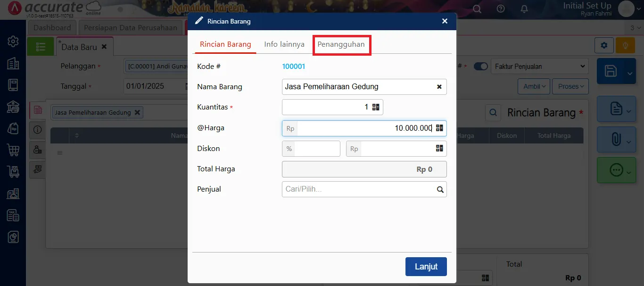Open calculator icon in @Harga field

(439, 128)
